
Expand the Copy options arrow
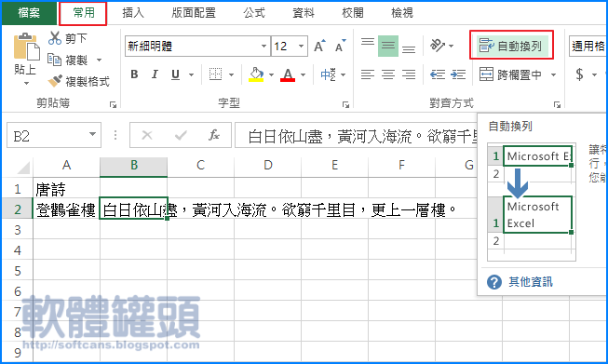[100, 61]
